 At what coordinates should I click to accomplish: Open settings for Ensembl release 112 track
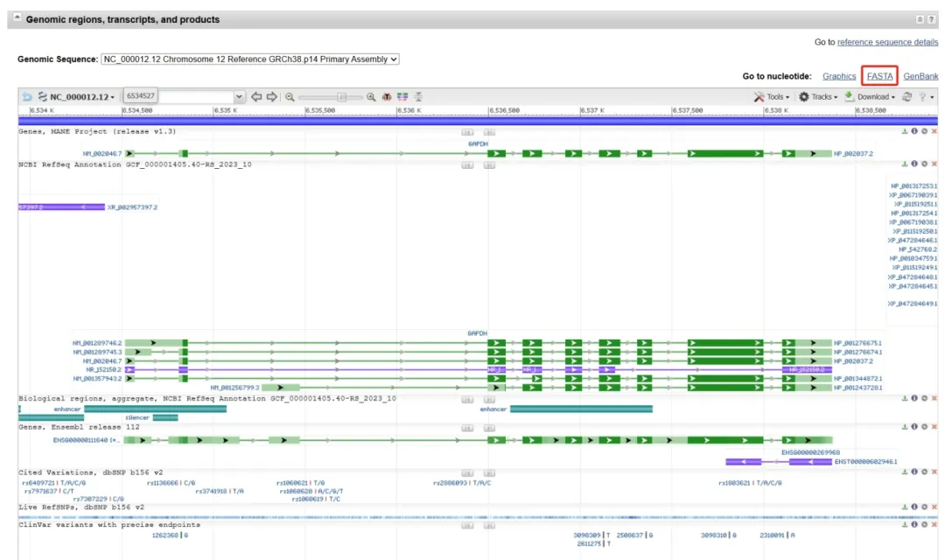click(925, 427)
